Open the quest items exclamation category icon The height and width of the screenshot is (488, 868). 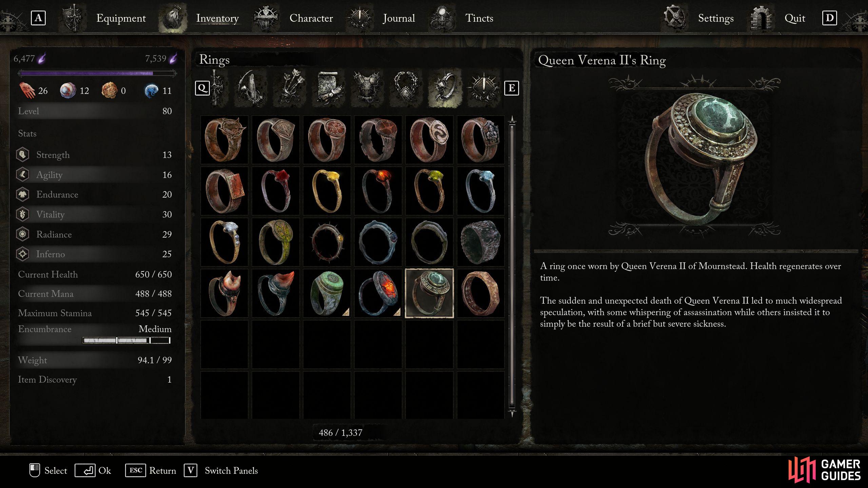pyautogui.click(x=484, y=88)
